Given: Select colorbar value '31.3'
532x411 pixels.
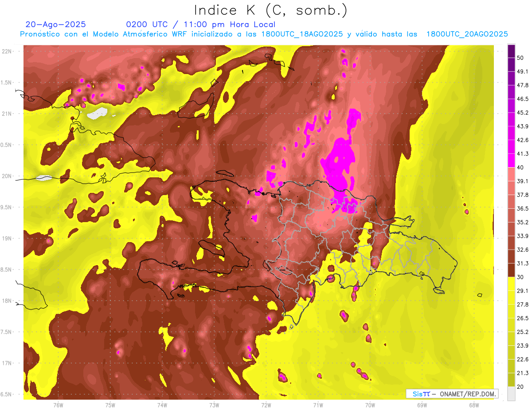Looking at the screenshot, I should click(x=523, y=263).
